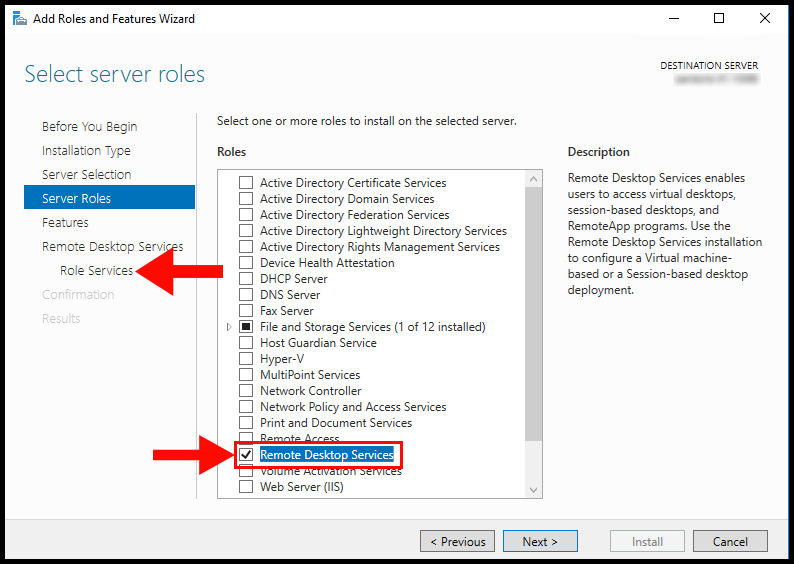Select the Server Roles step
The height and width of the screenshot is (564, 794).
pos(109,198)
